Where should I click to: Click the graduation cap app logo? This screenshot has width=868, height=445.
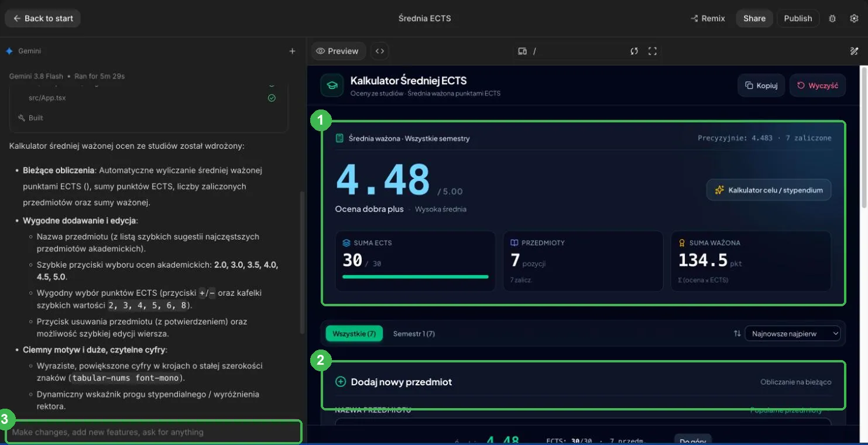[x=332, y=85]
